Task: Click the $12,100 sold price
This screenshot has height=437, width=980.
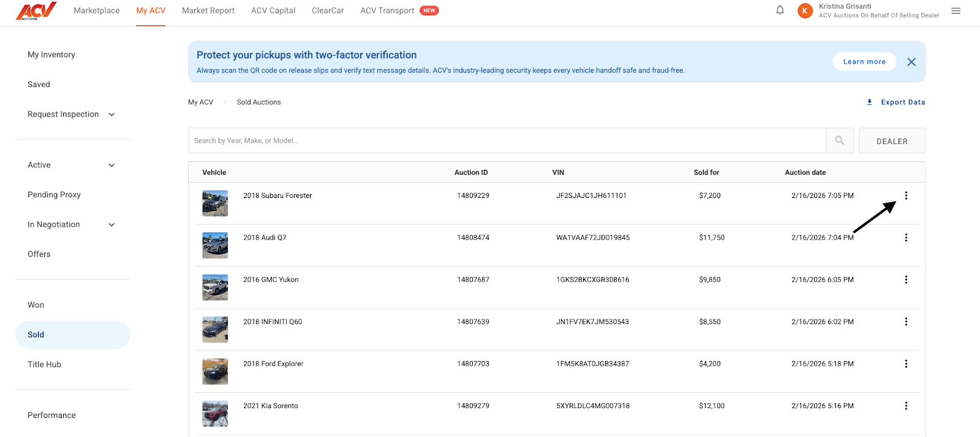Action: [712, 406]
